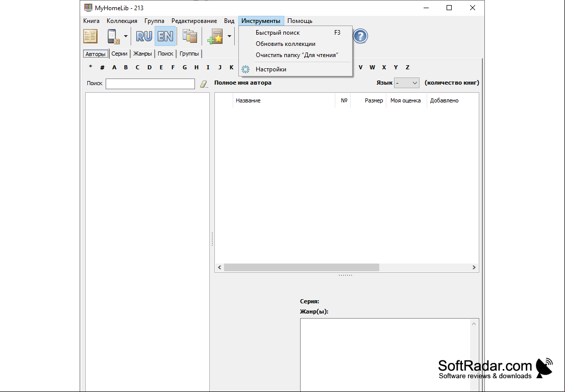
Task: Close the open Инструменты menu
Action: click(261, 21)
